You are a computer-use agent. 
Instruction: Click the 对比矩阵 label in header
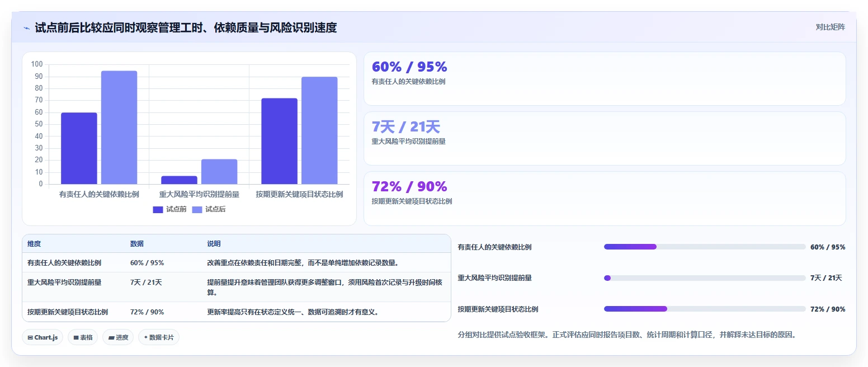pyautogui.click(x=831, y=27)
